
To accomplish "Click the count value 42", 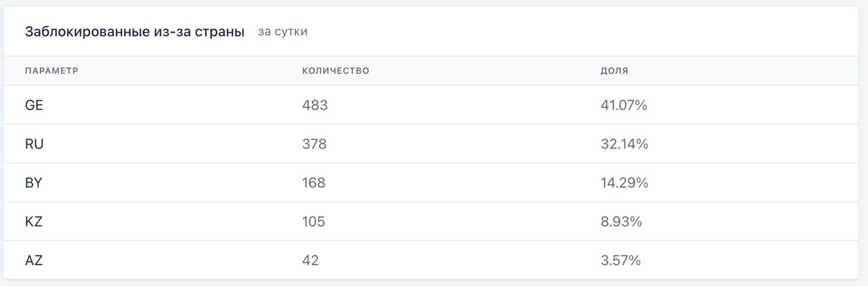I will tap(311, 260).
